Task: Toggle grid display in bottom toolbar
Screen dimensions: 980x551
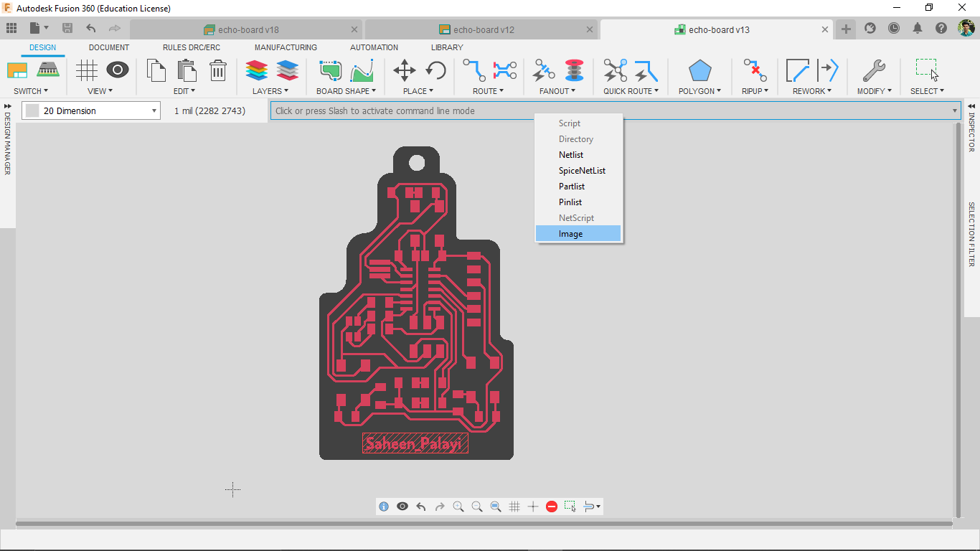Action: coord(514,507)
